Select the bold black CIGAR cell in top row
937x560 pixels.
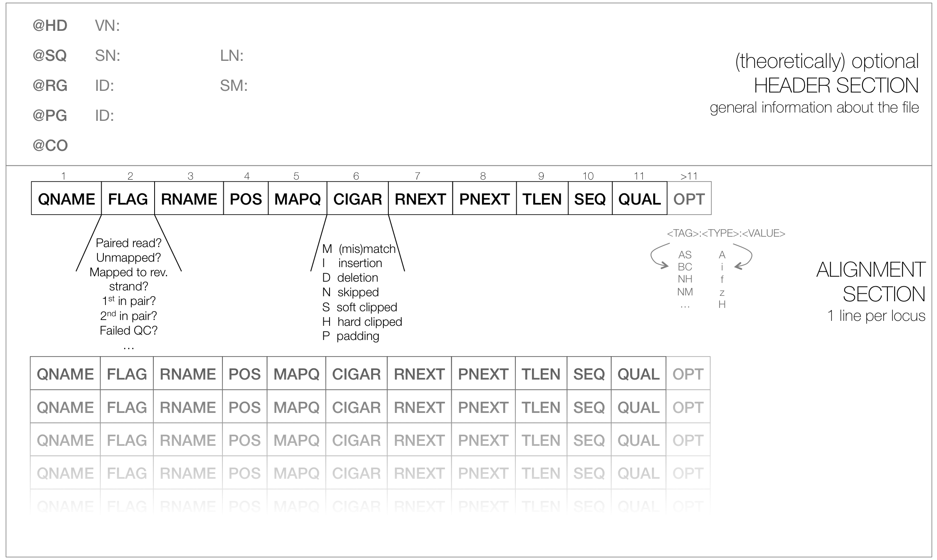[x=357, y=199]
